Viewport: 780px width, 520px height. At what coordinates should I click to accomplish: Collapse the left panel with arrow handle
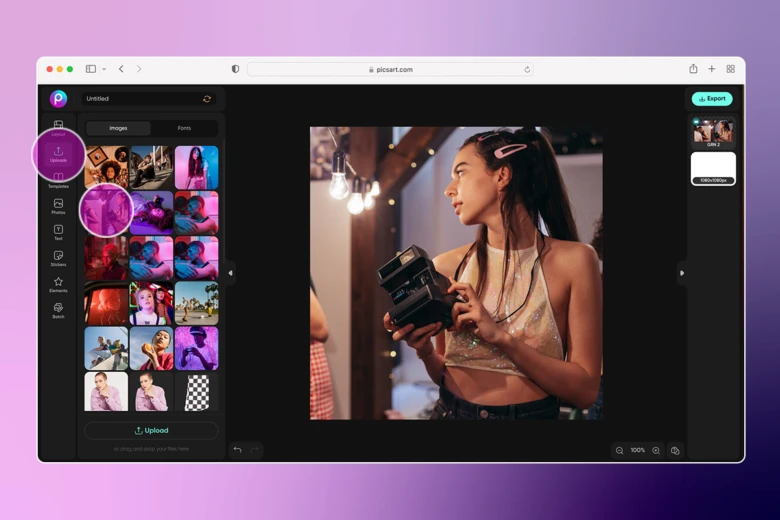230,273
